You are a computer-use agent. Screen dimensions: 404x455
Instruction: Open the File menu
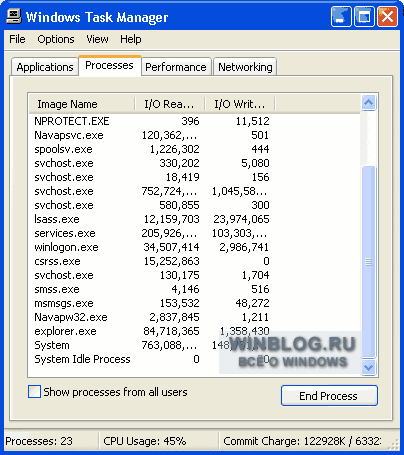tap(17, 39)
